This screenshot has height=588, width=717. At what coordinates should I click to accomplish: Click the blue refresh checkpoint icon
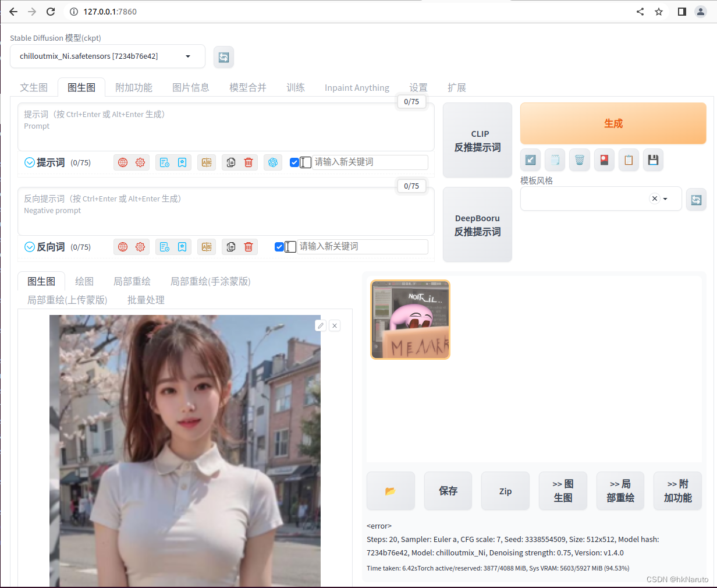(223, 56)
